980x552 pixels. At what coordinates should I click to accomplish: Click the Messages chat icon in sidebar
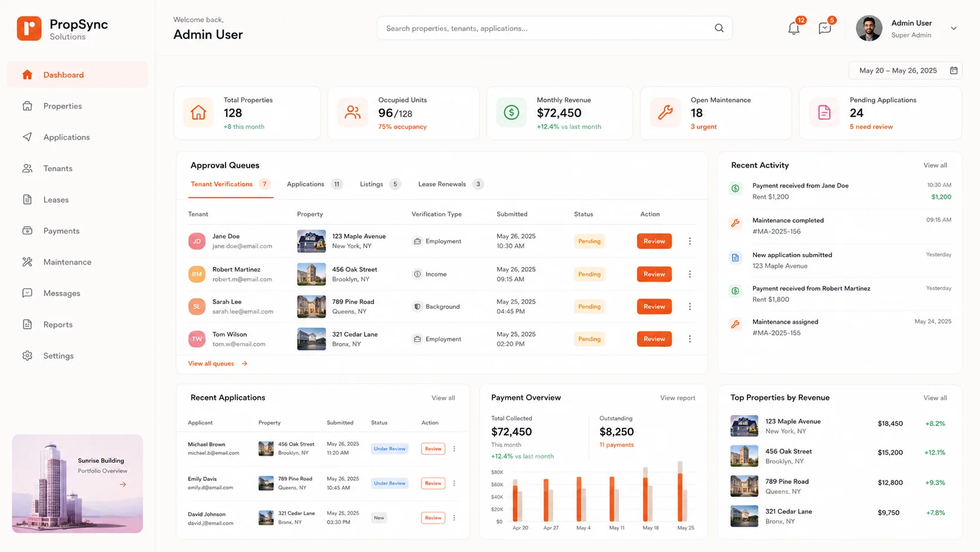(27, 293)
